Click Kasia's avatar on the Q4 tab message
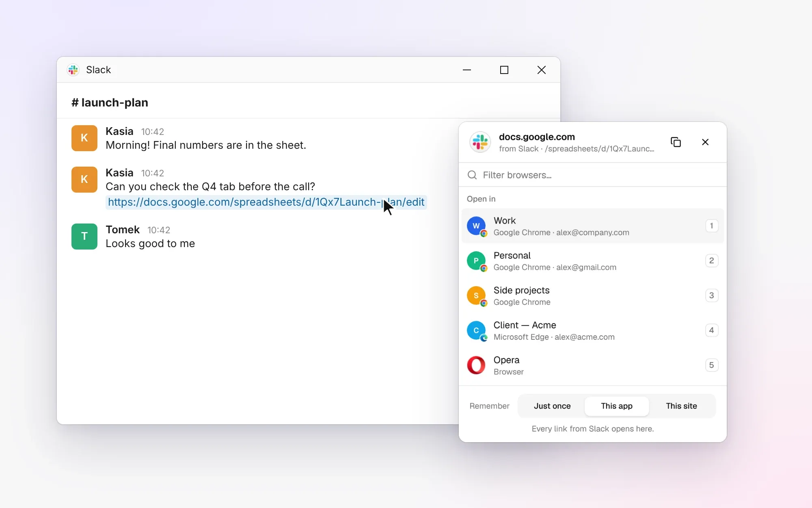812x508 pixels. point(84,180)
